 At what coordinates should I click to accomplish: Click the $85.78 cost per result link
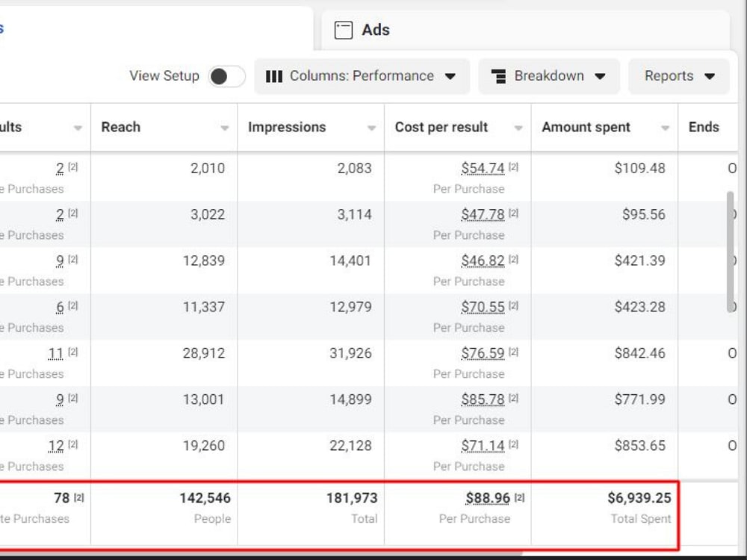coord(483,399)
